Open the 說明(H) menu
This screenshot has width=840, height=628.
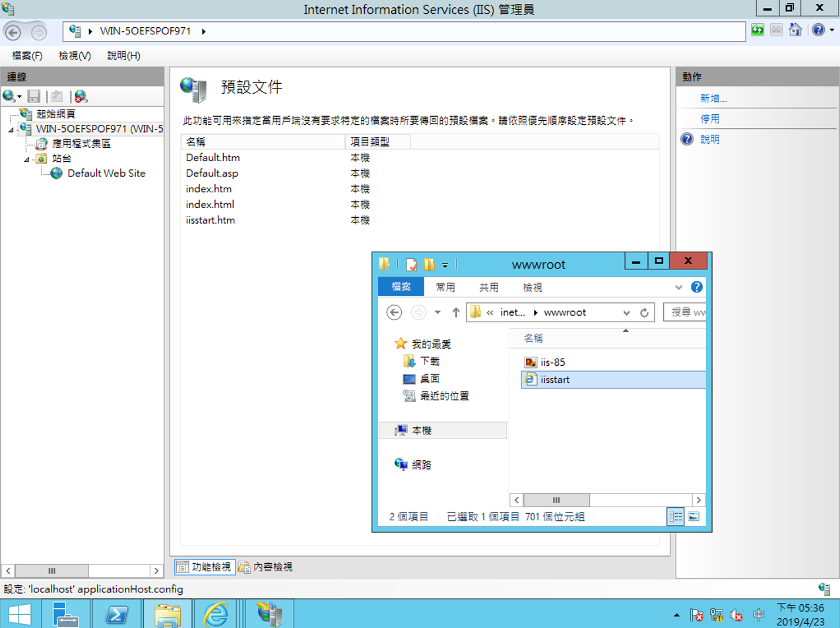coord(123,56)
